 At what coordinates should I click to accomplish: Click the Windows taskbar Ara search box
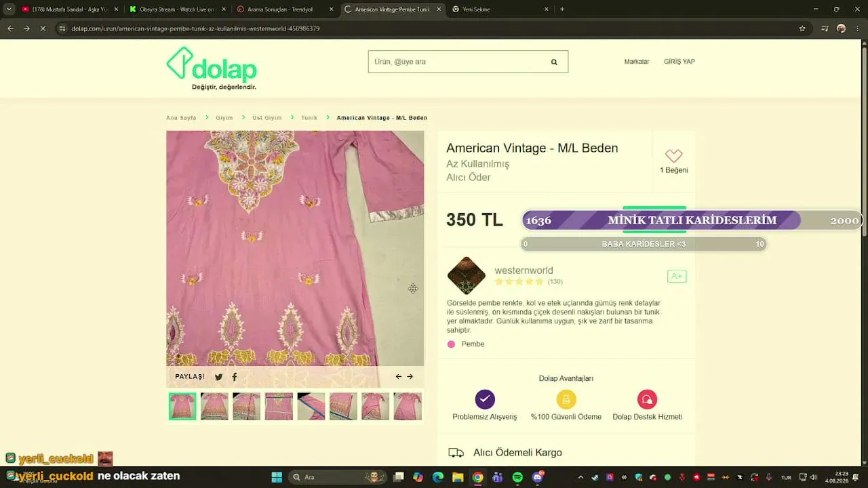[336, 477]
